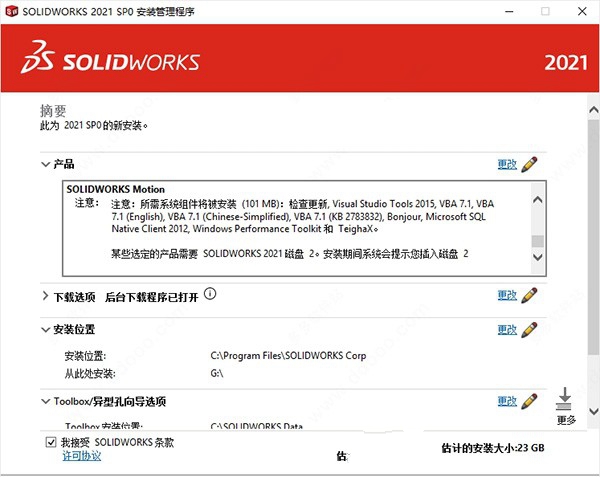The height and width of the screenshot is (477, 600).
Task: Click the 摘要 heading
Action: coord(53,111)
